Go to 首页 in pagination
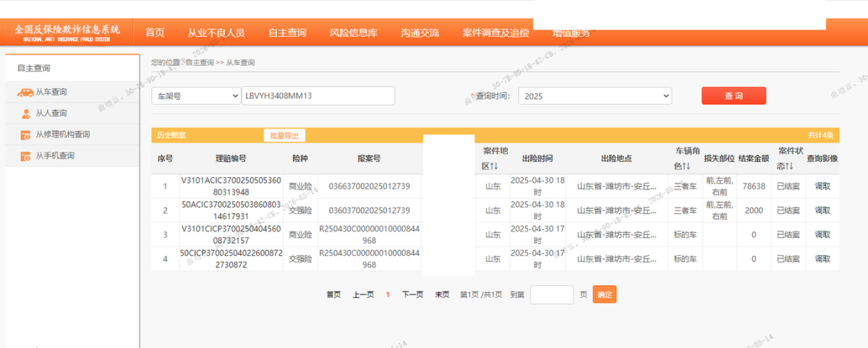Viewport: 868px width, 348px height. click(x=333, y=294)
